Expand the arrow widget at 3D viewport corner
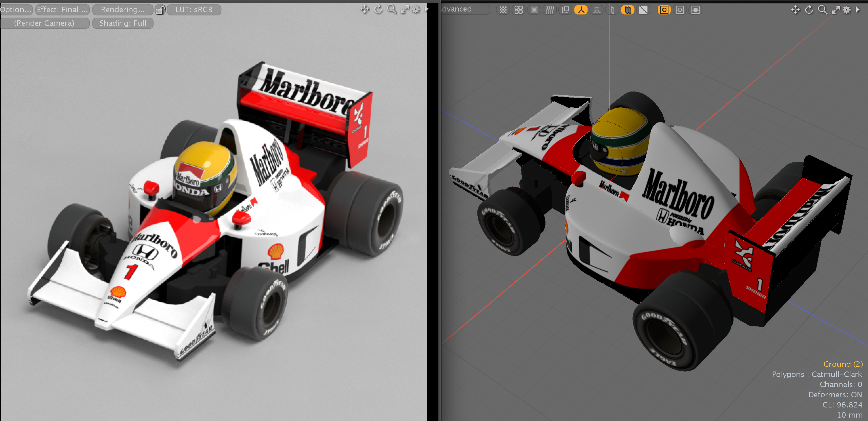The width and height of the screenshot is (868, 421). 858,10
